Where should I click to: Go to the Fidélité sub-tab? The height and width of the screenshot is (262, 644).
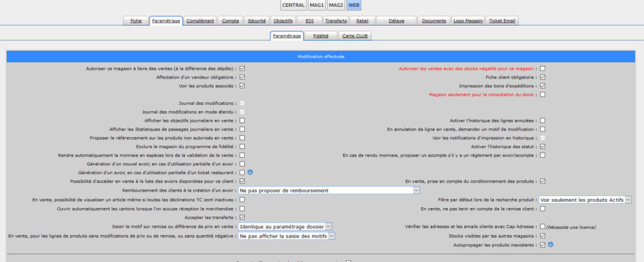[321, 36]
